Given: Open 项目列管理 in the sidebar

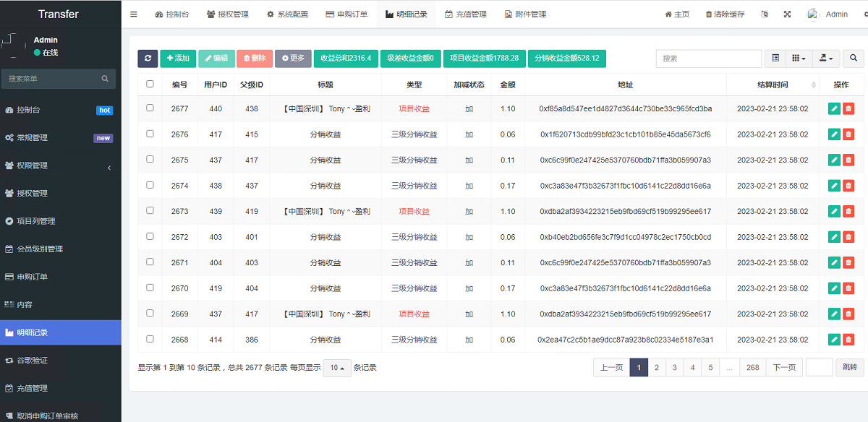Looking at the screenshot, I should pyautogui.click(x=61, y=221).
